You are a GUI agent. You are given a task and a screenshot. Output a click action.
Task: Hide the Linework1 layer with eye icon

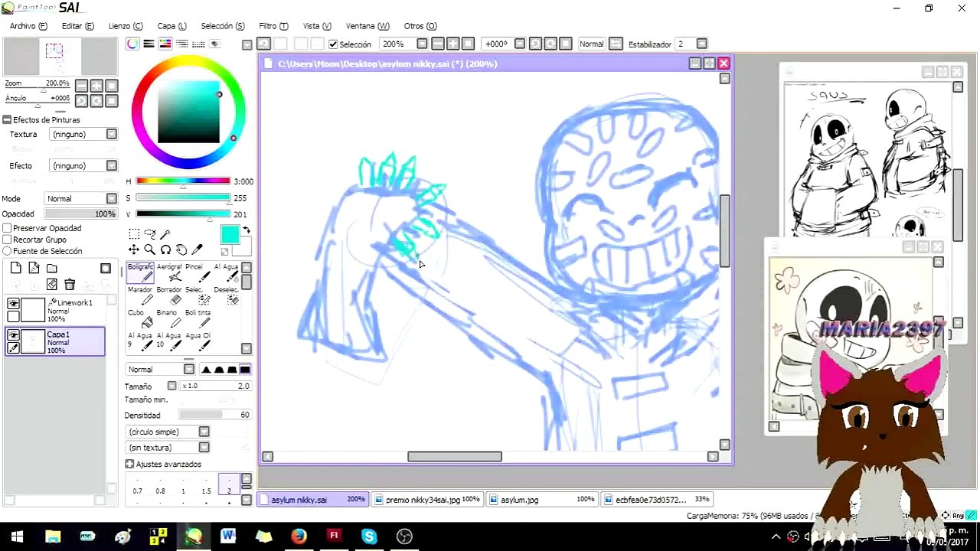[14, 304]
